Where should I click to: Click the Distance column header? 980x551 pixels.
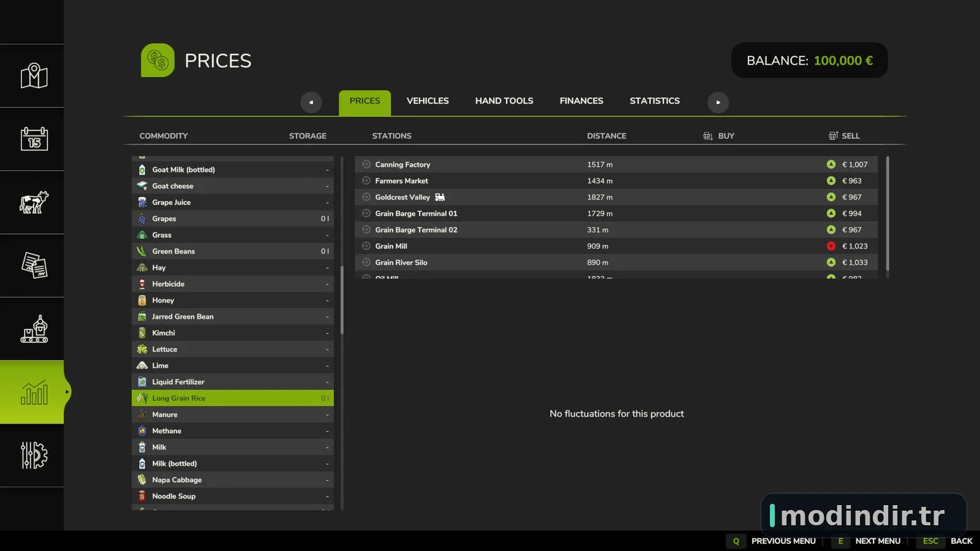606,136
